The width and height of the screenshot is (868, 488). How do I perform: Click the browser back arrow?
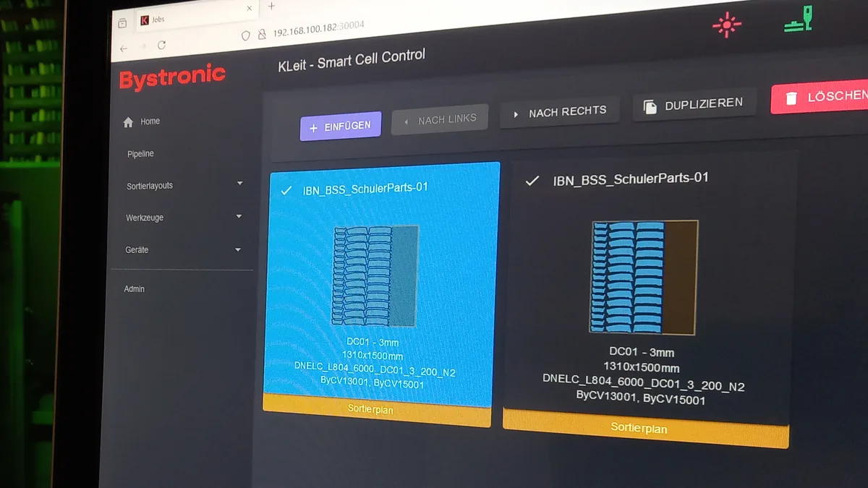(124, 48)
